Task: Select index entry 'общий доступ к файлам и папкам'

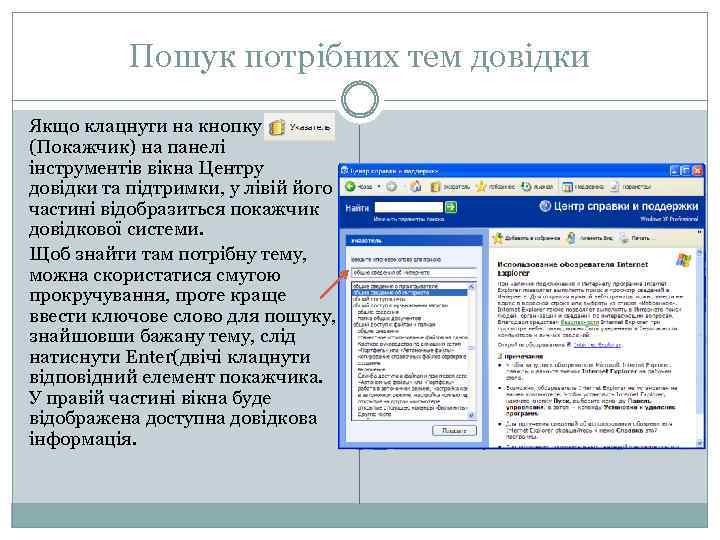Action: tap(394, 324)
